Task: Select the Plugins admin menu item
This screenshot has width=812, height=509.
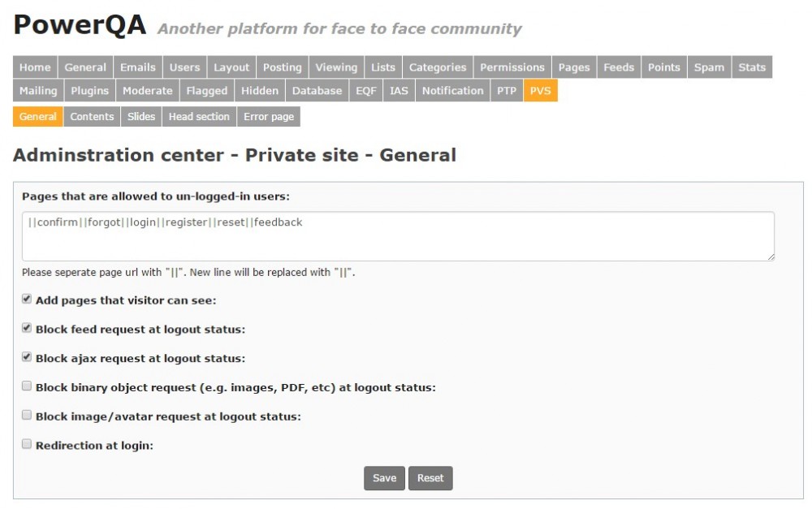Action: pos(89,91)
